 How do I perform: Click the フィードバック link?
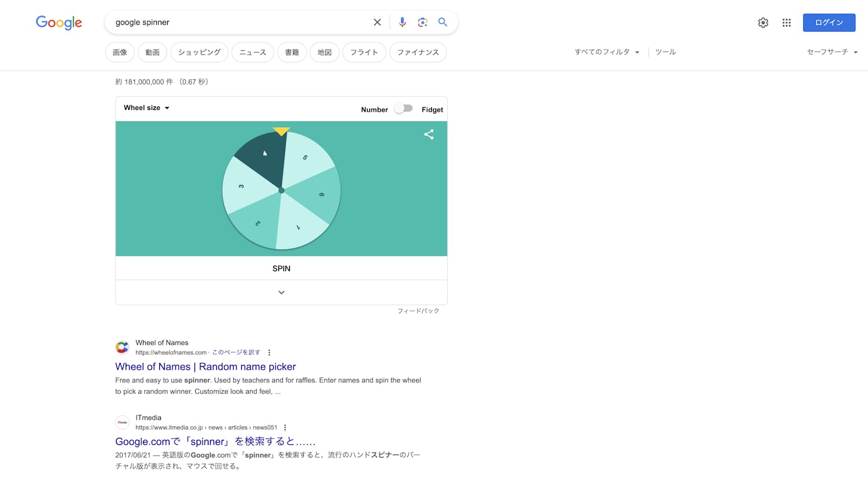click(418, 311)
